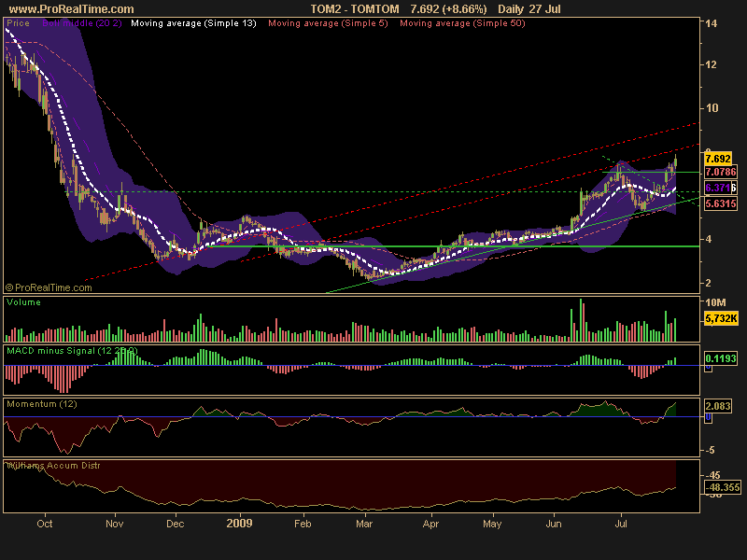Click the TOM2 - TOMTOM chart title
This screenshot has width=747, height=560.
[x=354, y=8]
